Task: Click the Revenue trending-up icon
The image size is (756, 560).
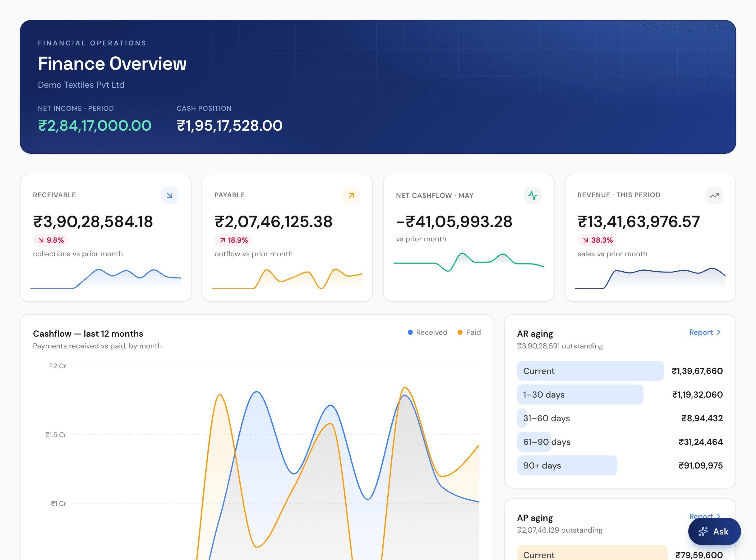Action: pyautogui.click(x=714, y=195)
